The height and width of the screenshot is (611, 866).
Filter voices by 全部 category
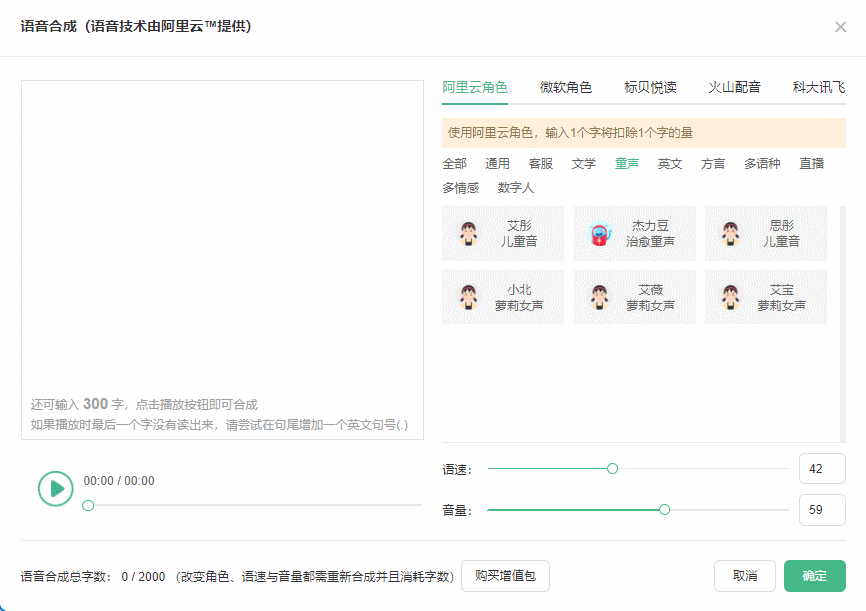455,164
